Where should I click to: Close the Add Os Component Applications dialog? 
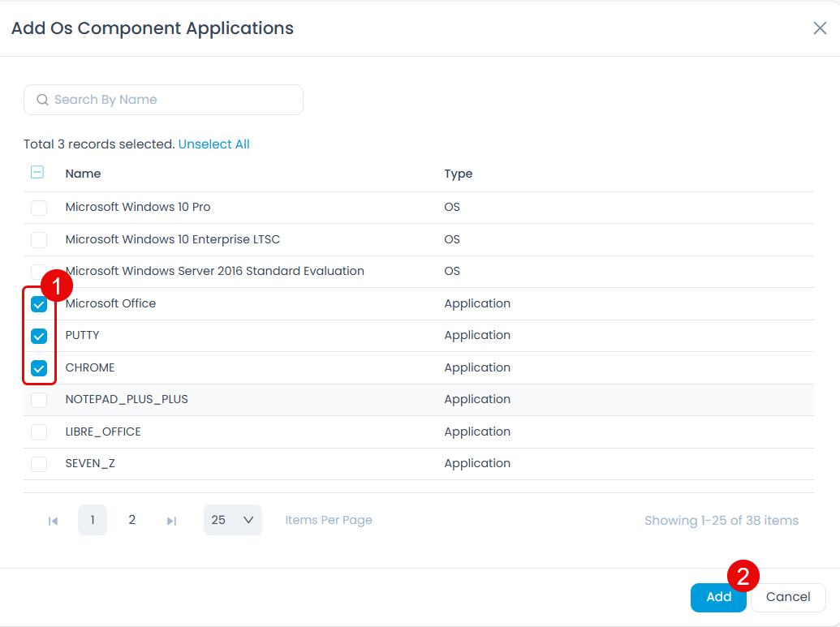[x=819, y=28]
